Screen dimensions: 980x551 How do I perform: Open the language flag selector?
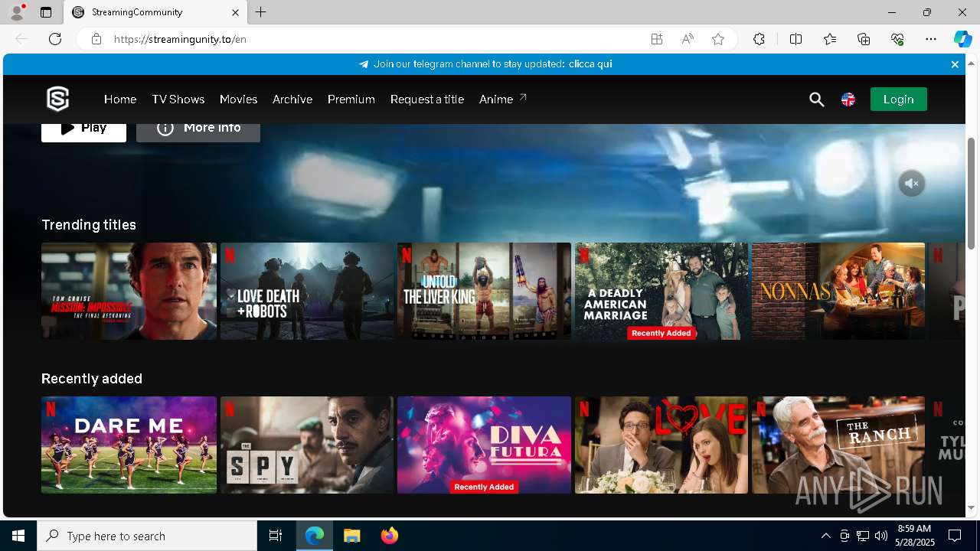tap(848, 99)
